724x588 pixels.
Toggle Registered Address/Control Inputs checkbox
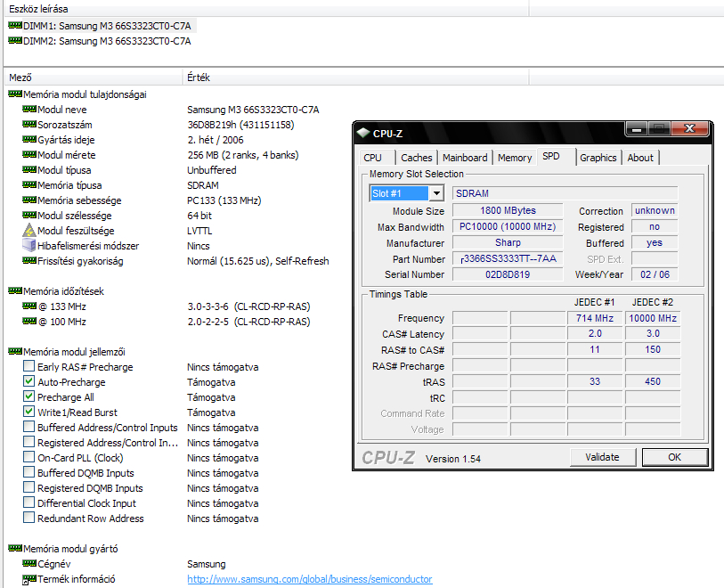(x=29, y=442)
